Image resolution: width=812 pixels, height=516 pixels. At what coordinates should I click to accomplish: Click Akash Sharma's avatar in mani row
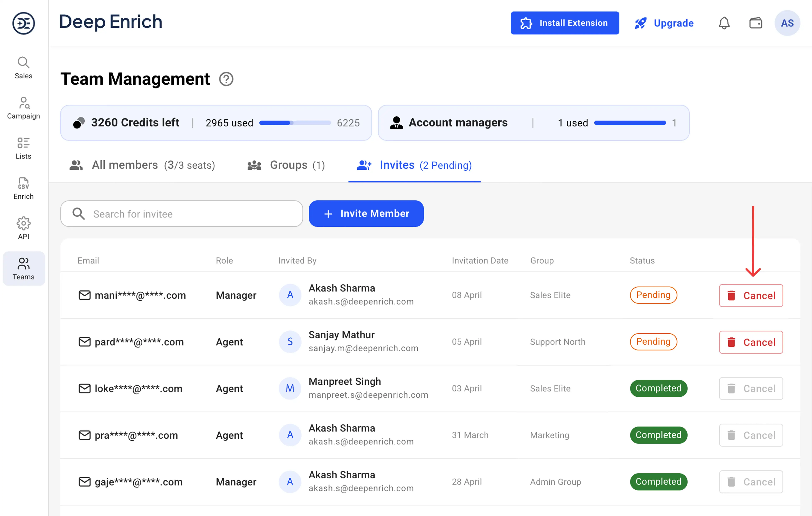coord(290,295)
